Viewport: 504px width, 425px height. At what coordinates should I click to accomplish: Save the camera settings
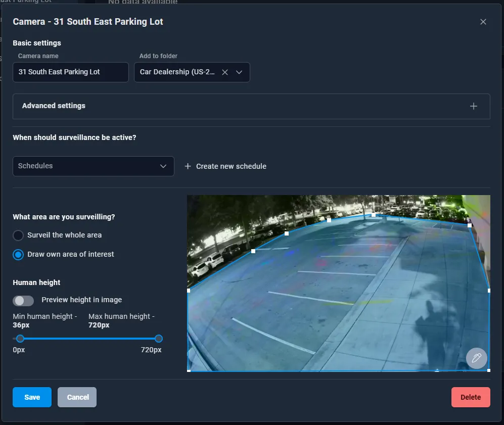(x=32, y=397)
